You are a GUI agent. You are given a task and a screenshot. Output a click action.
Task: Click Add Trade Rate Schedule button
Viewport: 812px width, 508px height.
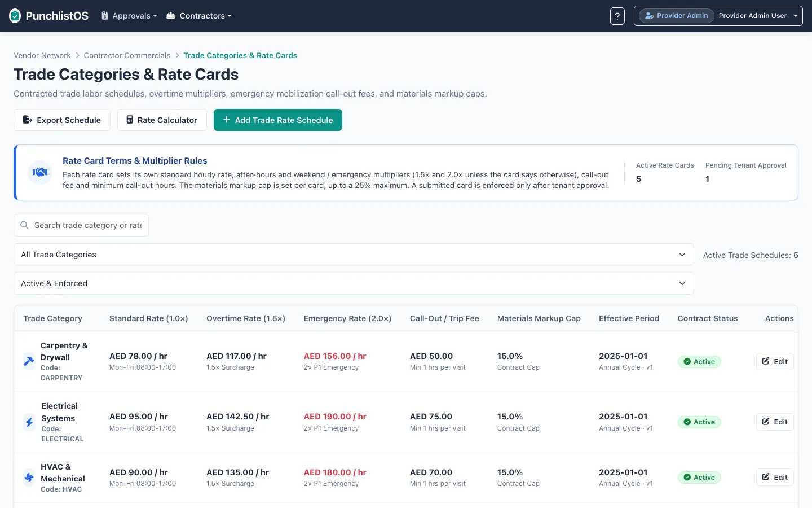tap(278, 120)
